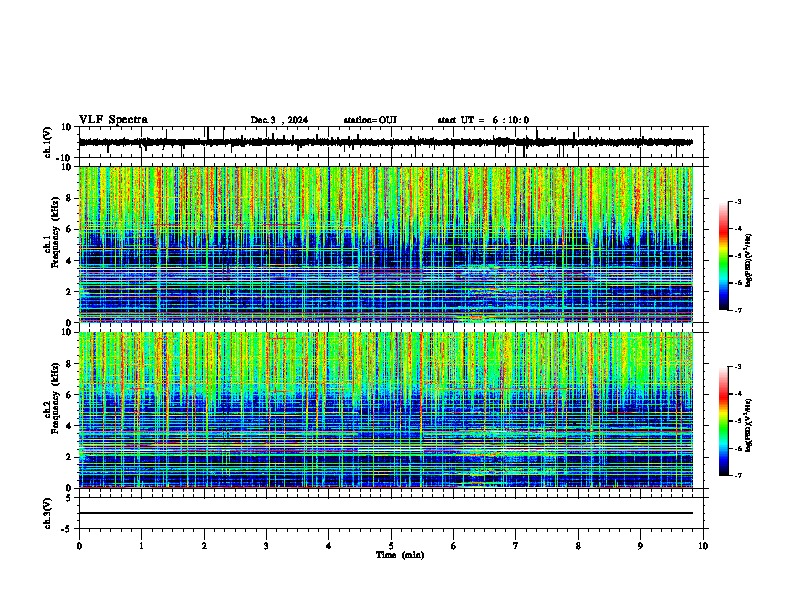This screenshot has width=792, height=612.
Task: Click the 'ch.1(V)' waveform axis label
Action: (48, 142)
